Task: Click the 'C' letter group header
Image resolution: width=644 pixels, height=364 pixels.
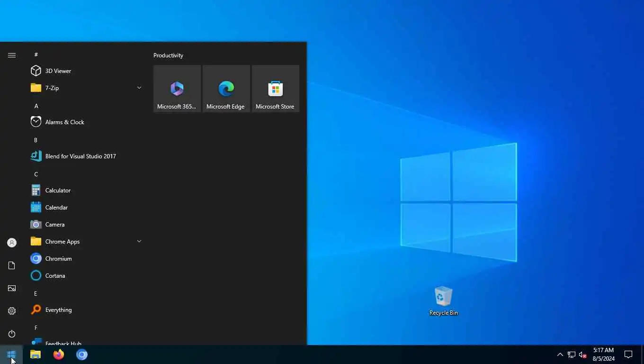Action: (x=36, y=174)
